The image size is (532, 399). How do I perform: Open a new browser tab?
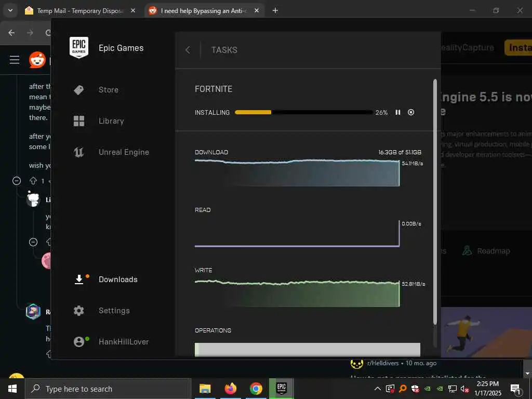tap(275, 10)
